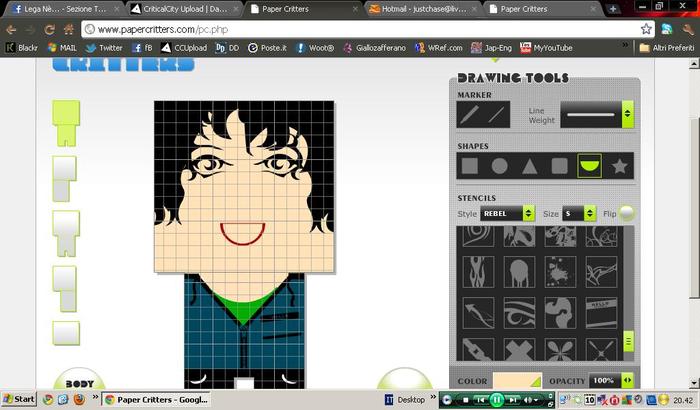Pick the crossed swords stencil
700x410 pixels.
601,350
